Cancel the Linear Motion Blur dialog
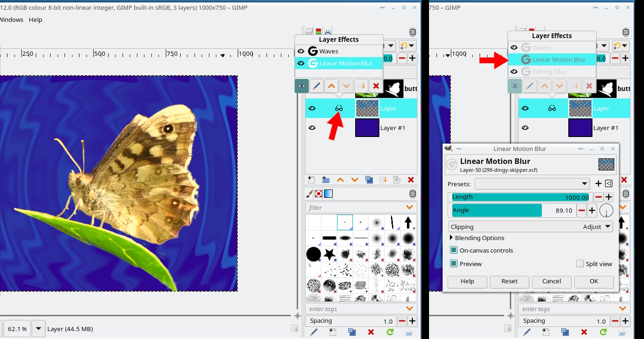The width and height of the screenshot is (644, 339). pyautogui.click(x=552, y=281)
